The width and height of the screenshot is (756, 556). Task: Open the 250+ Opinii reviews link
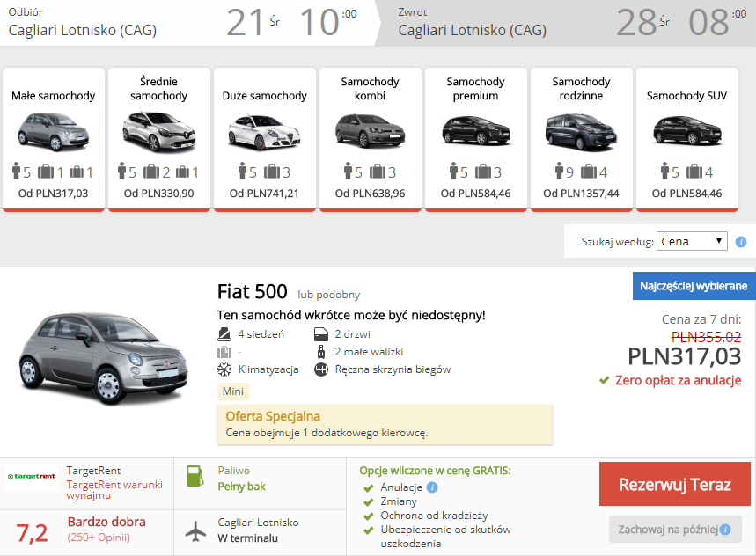pyautogui.click(x=99, y=538)
